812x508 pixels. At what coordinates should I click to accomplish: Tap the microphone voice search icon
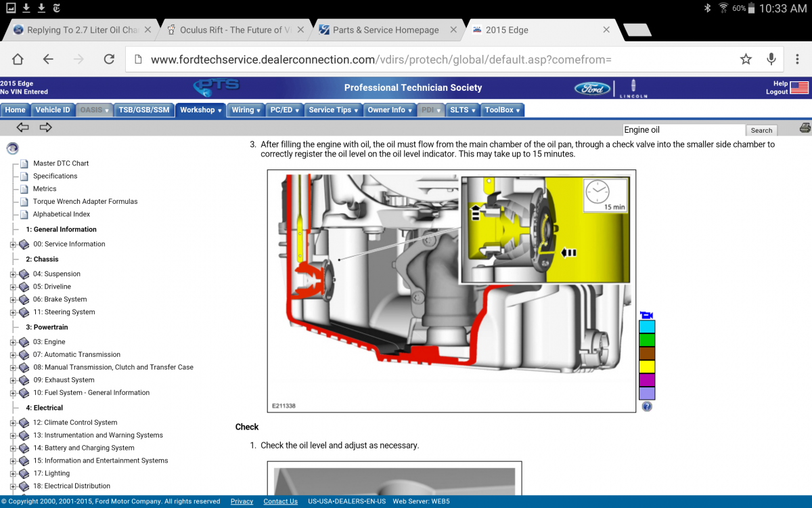(771, 60)
